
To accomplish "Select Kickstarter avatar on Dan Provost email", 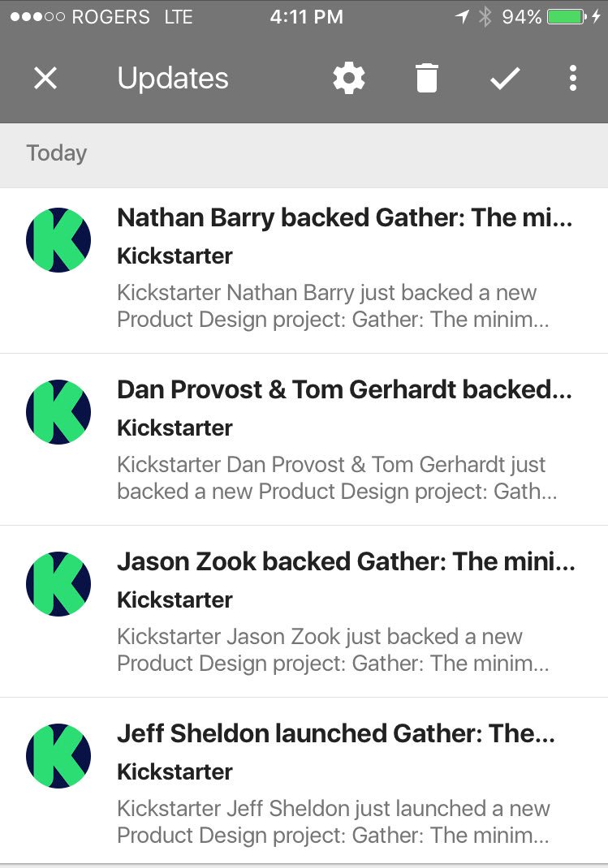I will (x=58, y=412).
